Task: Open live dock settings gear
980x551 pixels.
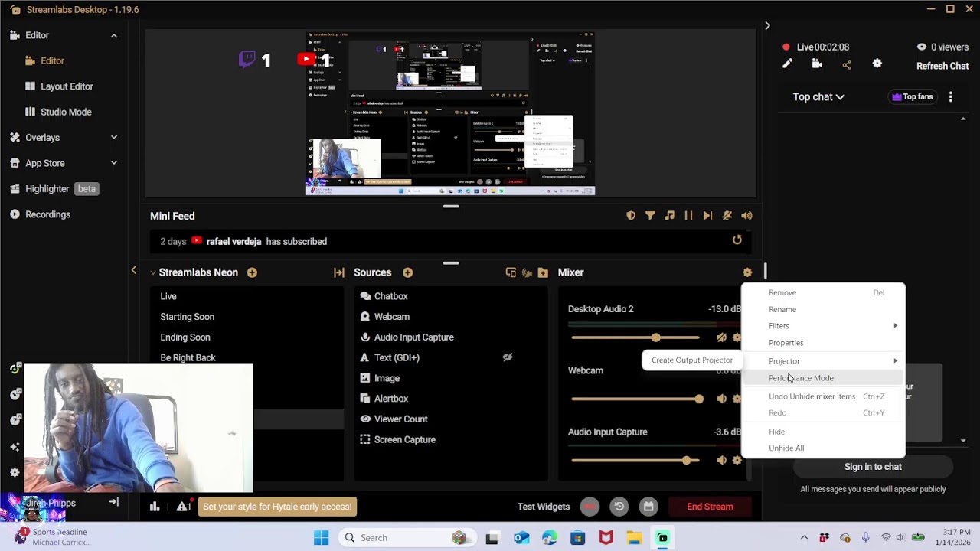Action: (877, 64)
